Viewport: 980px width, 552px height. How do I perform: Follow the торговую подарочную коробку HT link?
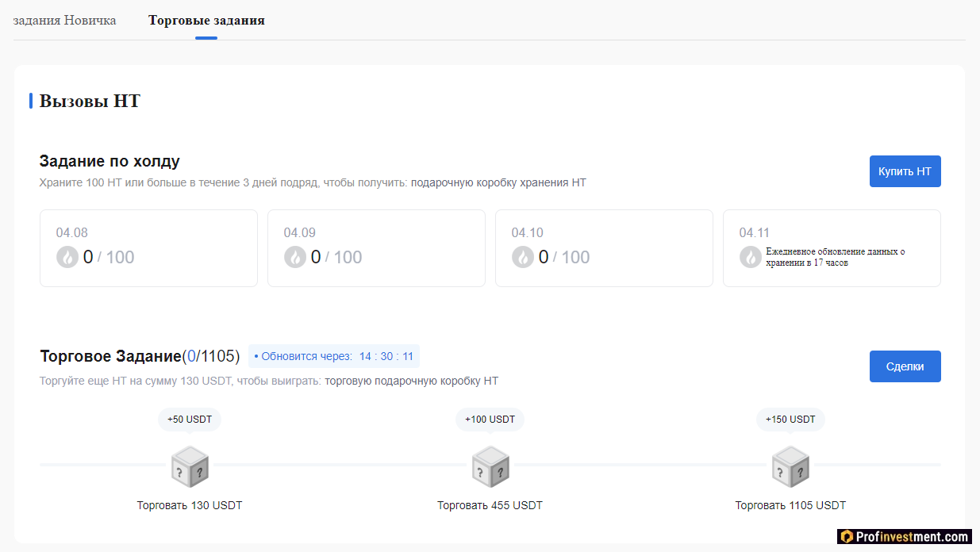[x=412, y=381]
